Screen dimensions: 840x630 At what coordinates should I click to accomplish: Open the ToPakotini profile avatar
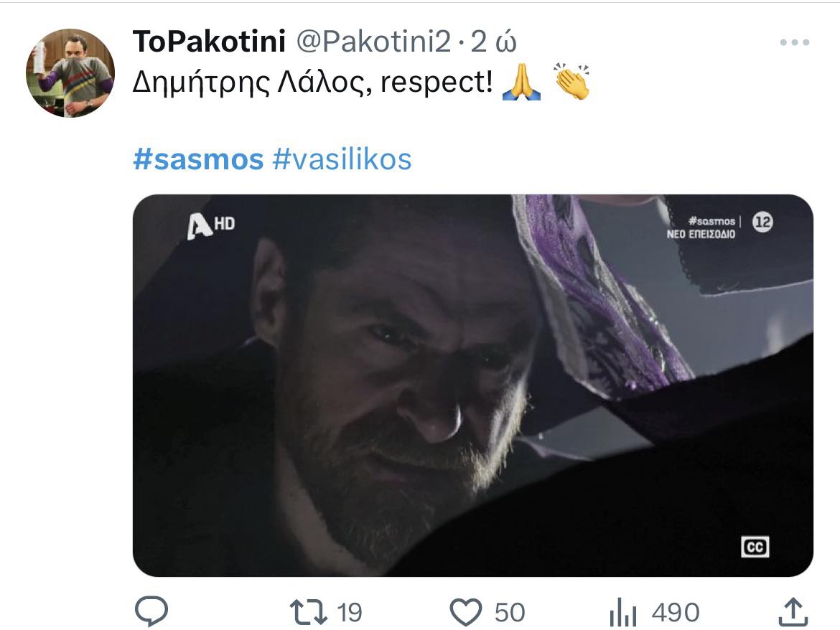pyautogui.click(x=70, y=72)
